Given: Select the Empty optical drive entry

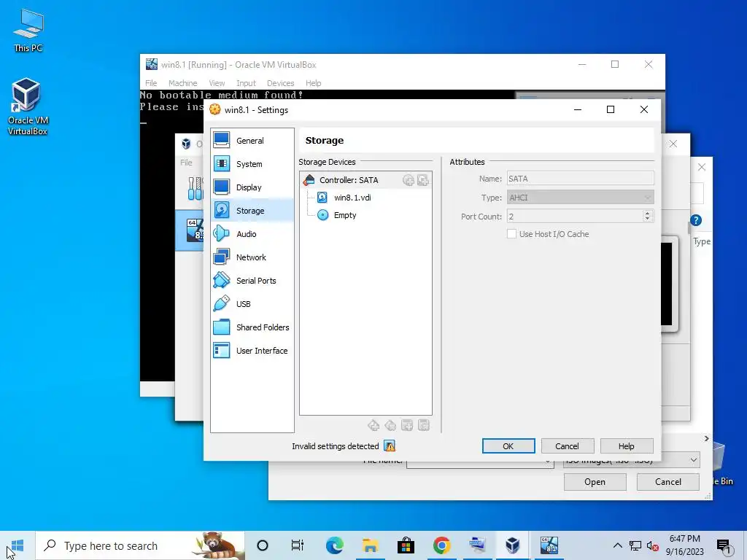Looking at the screenshot, I should tap(345, 215).
